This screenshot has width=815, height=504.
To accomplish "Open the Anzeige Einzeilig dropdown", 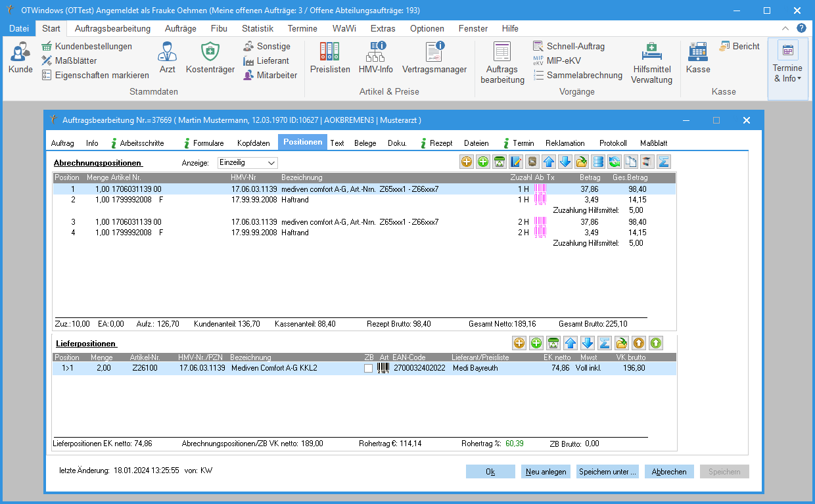I will pyautogui.click(x=248, y=162).
